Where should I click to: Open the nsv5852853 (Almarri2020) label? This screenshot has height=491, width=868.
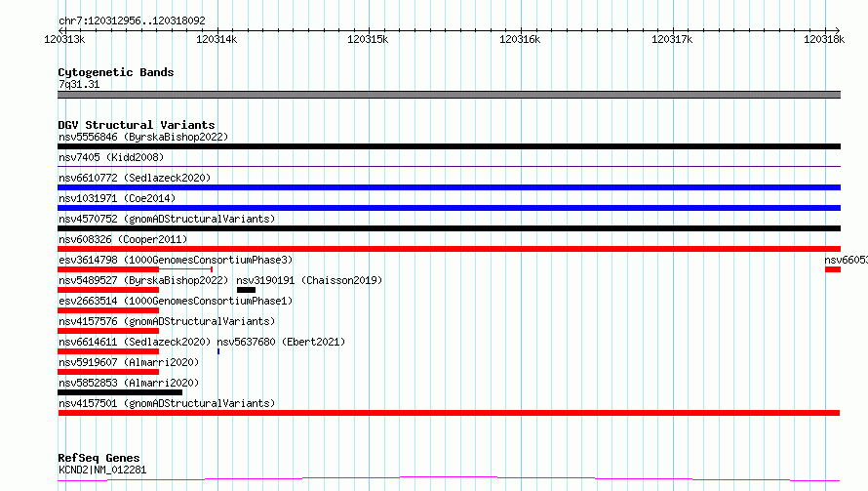[x=129, y=383]
